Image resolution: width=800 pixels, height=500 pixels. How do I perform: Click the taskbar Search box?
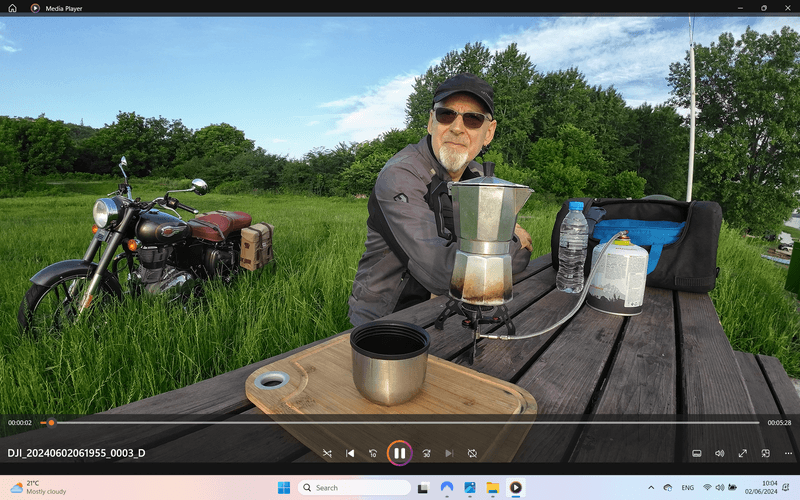pyautogui.click(x=355, y=488)
